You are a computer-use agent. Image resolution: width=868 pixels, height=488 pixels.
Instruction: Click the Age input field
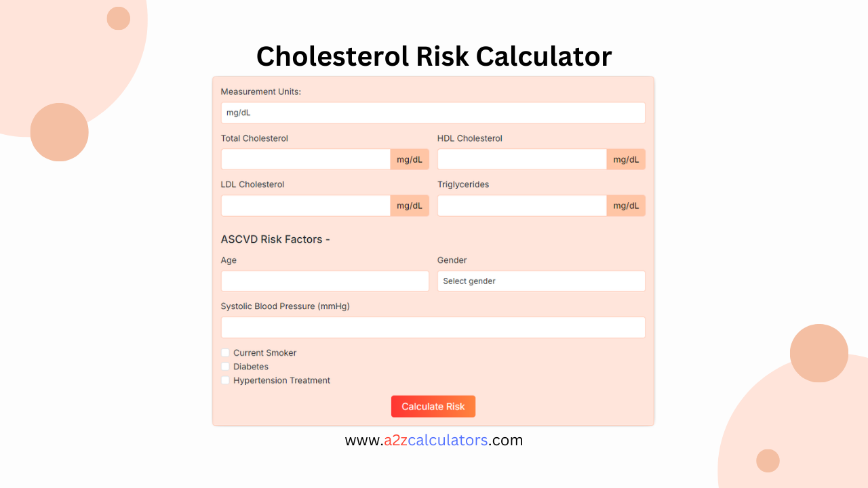click(324, 281)
